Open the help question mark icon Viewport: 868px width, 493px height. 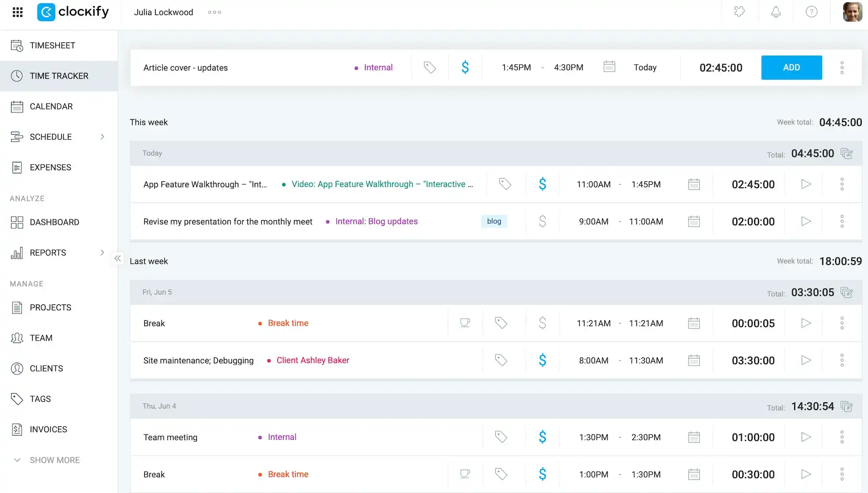pyautogui.click(x=812, y=12)
